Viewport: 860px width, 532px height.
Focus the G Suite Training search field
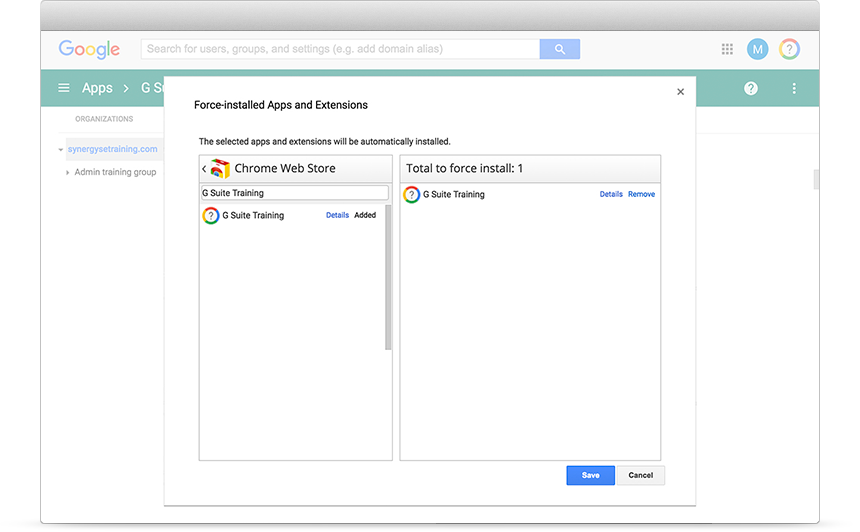pyautogui.click(x=295, y=193)
